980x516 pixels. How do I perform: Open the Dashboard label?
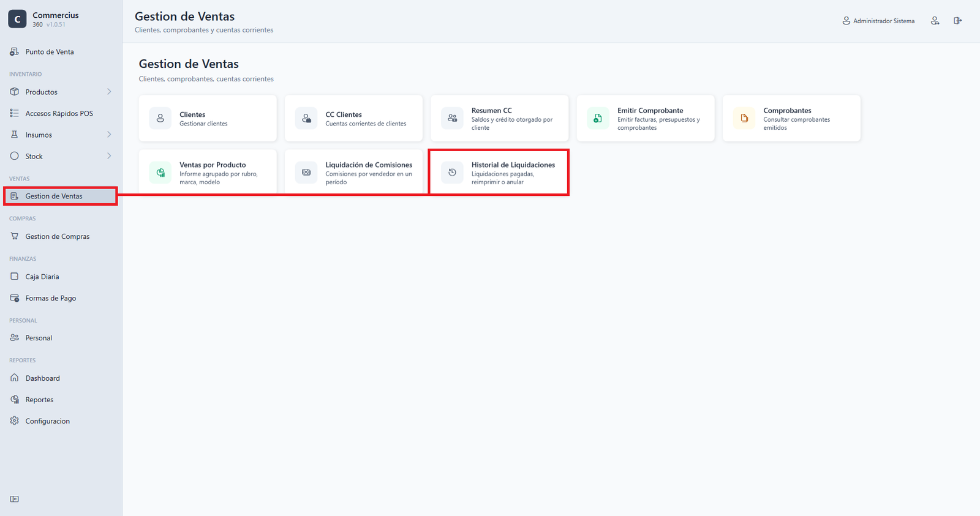pos(42,378)
